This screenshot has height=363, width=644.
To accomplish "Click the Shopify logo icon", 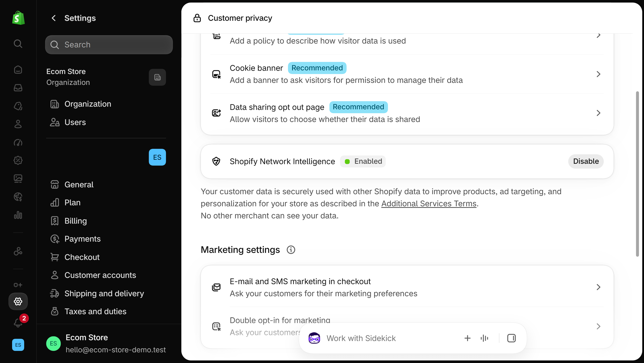I will click(x=18, y=18).
